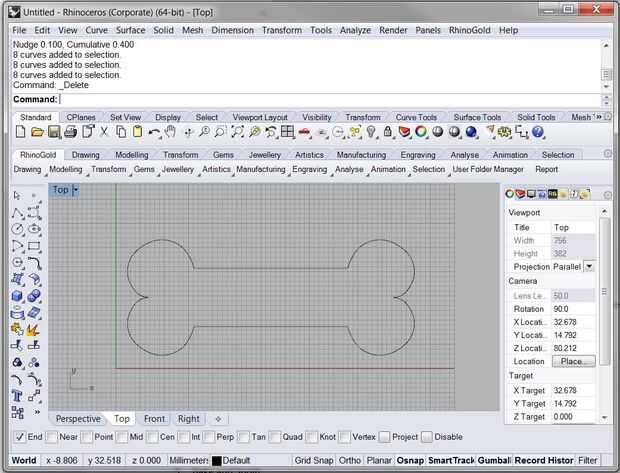This screenshot has height=473, width=620.
Task: Click the Place... location button
Action: [x=573, y=361]
